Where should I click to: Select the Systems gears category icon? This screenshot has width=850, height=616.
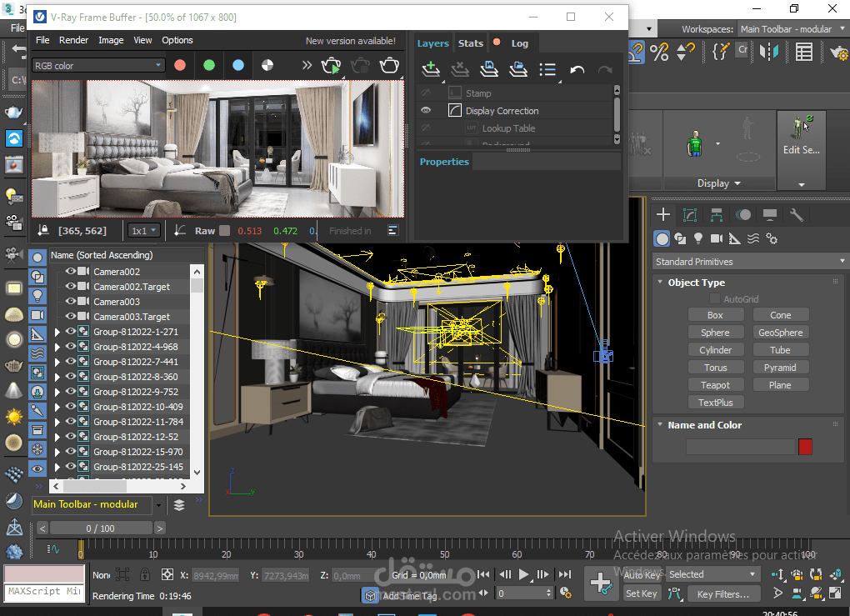[x=772, y=238]
